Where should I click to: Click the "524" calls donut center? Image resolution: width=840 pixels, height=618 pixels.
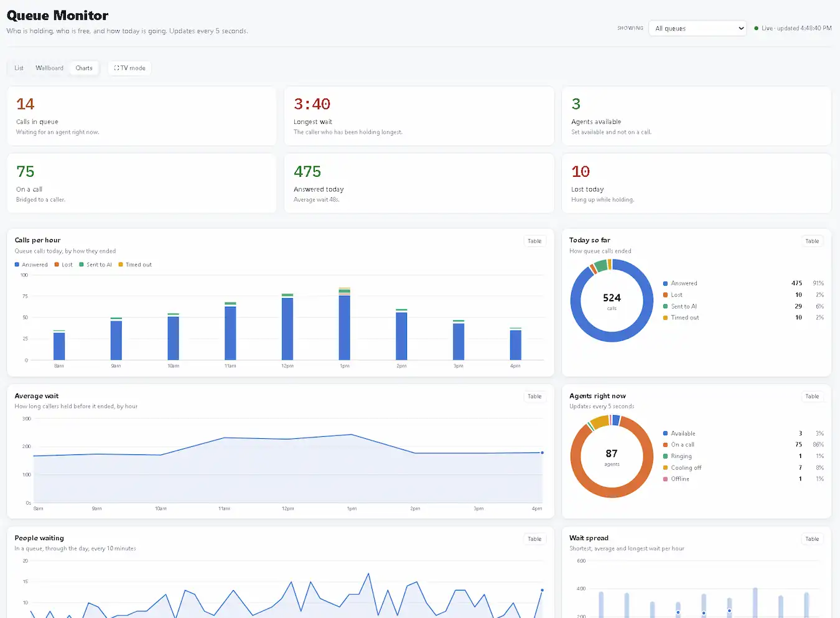pyautogui.click(x=612, y=298)
